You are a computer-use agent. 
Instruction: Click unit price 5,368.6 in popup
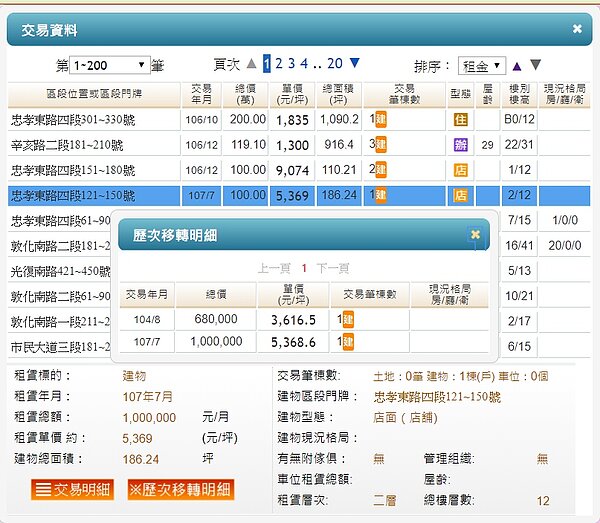tap(293, 342)
